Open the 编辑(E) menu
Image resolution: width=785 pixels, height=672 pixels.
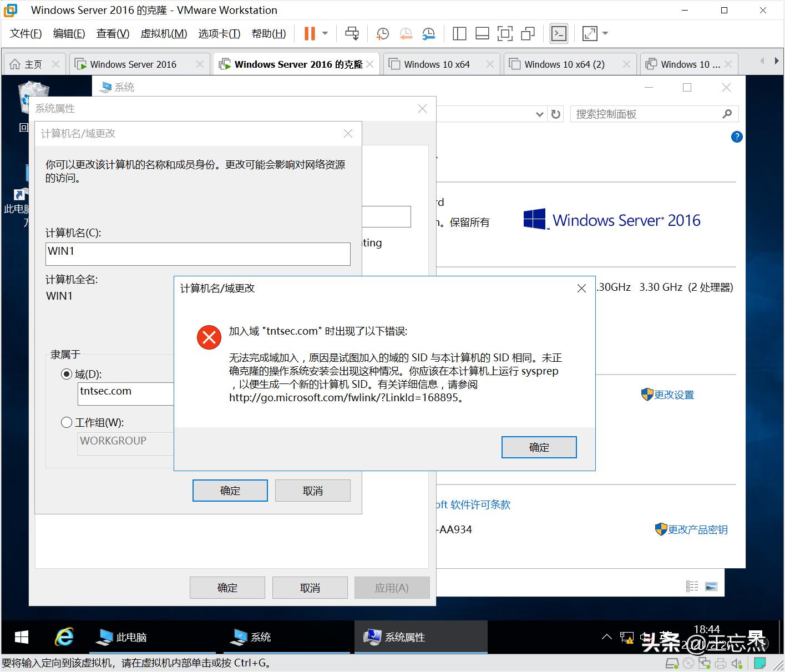point(69,33)
